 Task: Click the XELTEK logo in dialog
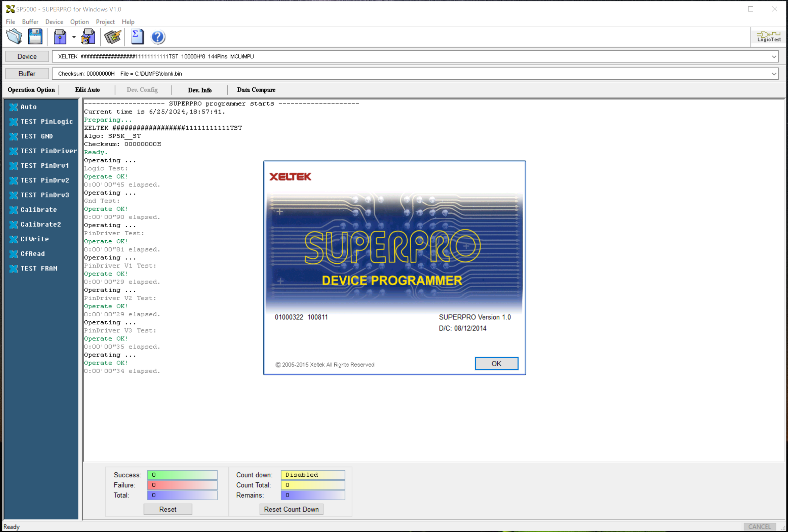coord(290,177)
